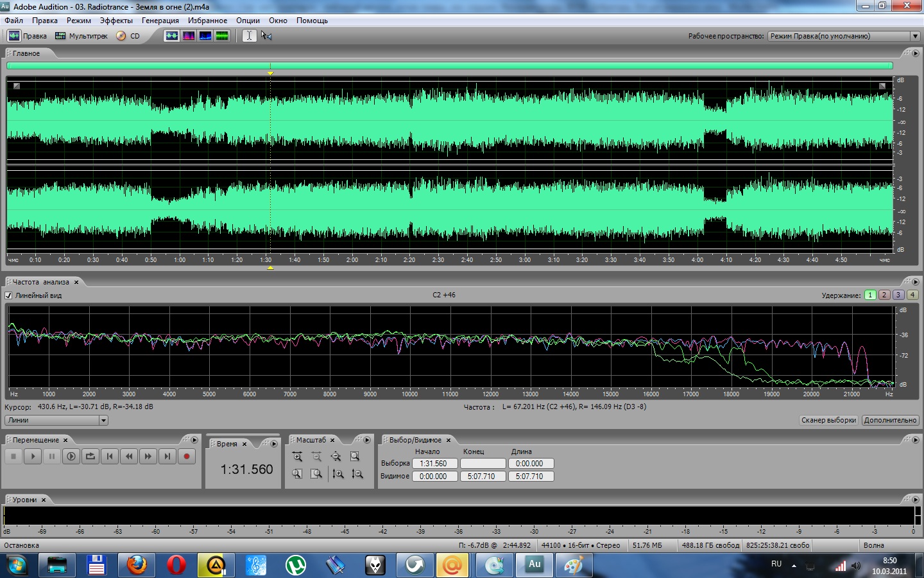Viewport: 924px width, 578px height.
Task: Fast forward the audio
Action: click(x=148, y=456)
